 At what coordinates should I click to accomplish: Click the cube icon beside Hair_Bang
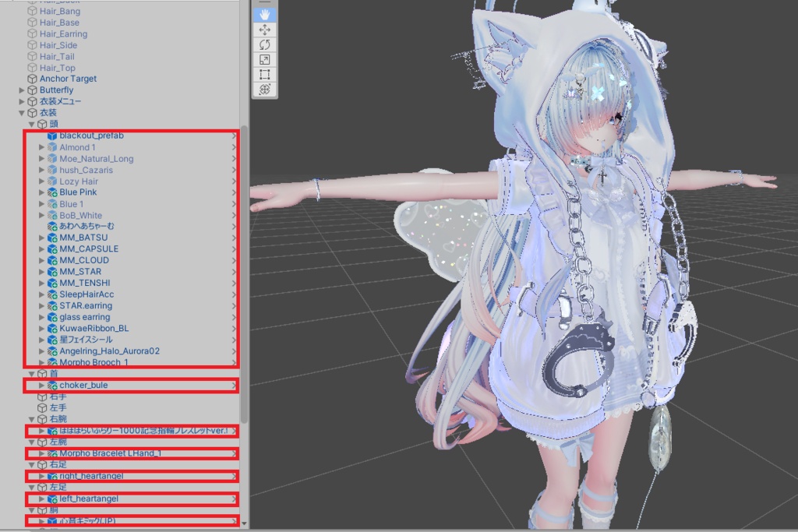click(32, 11)
